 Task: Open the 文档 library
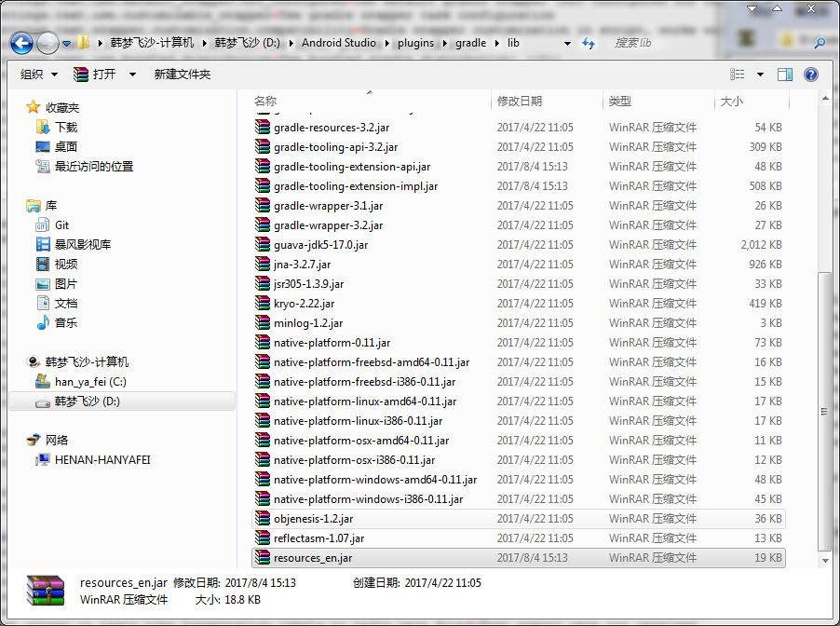66,304
